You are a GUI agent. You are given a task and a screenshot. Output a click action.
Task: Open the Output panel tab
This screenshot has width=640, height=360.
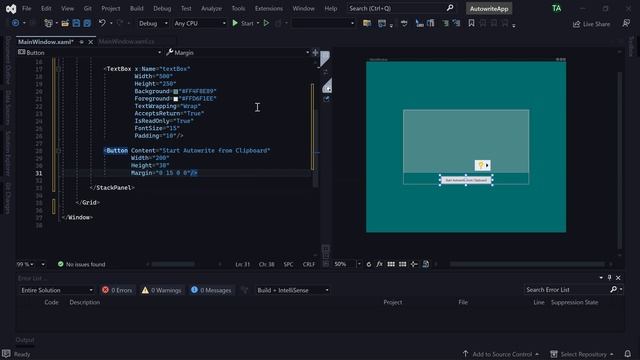coord(24,340)
